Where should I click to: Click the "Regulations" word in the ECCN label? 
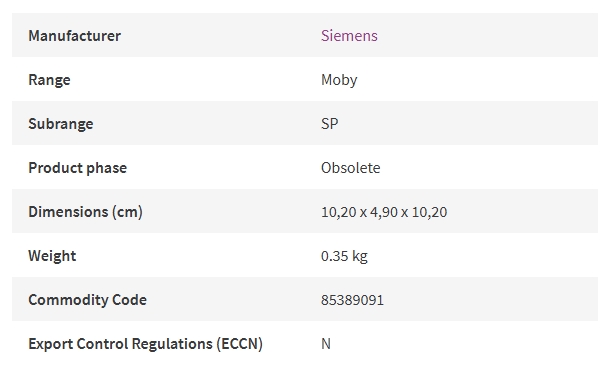[172, 344]
